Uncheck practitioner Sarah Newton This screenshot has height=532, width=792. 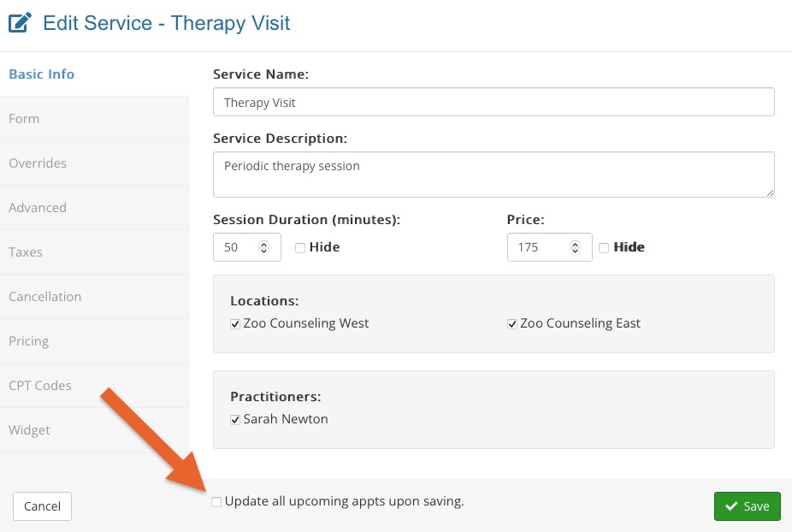235,420
